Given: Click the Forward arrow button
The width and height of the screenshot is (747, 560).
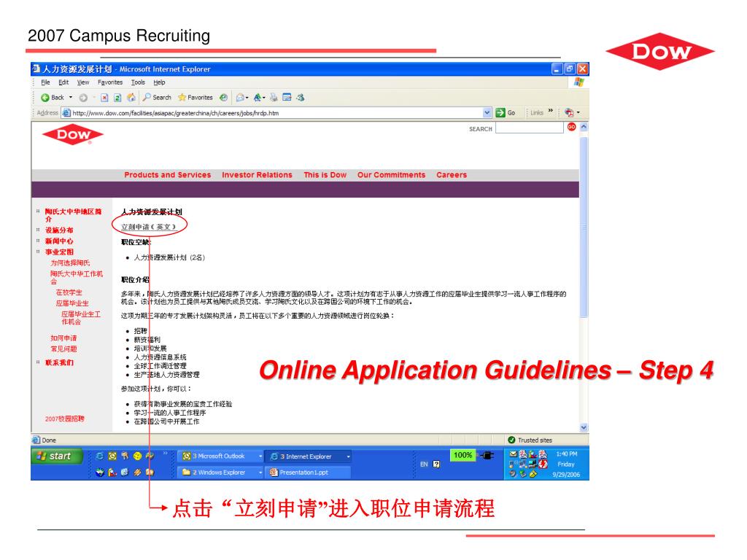Looking at the screenshot, I should 83,98.
